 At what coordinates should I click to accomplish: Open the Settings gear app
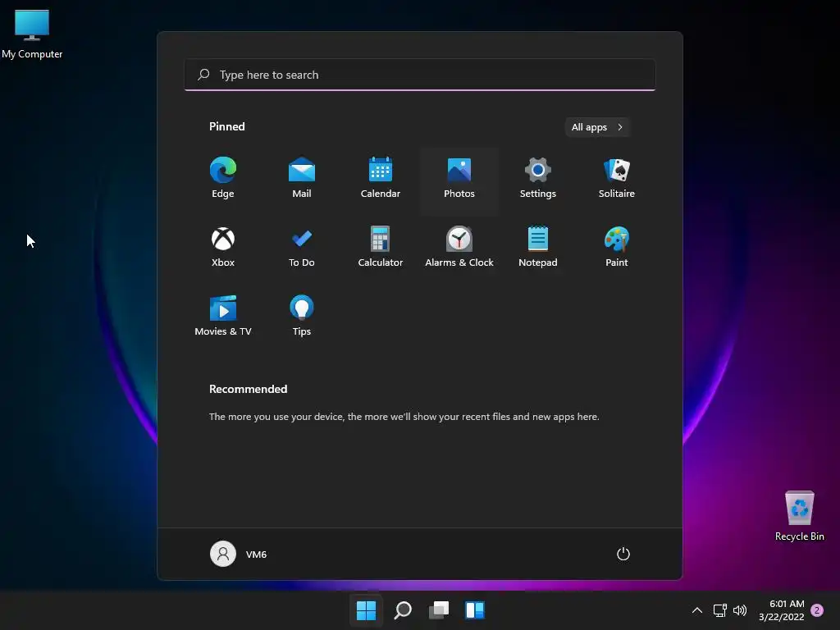click(538, 179)
